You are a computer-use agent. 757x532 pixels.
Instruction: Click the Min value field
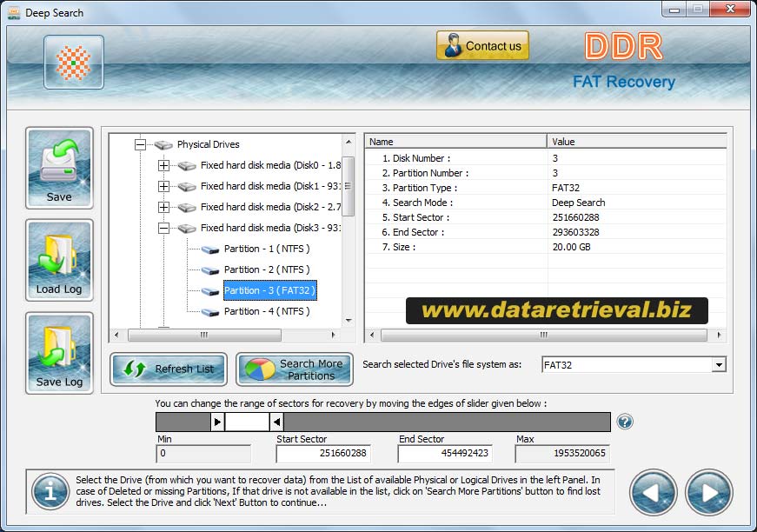[203, 453]
